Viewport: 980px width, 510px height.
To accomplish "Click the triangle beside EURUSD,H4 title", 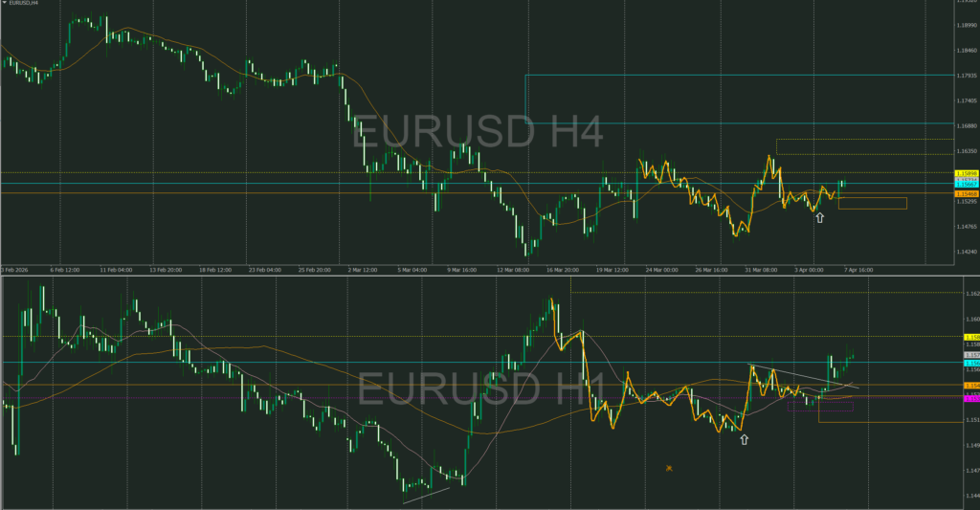I will [x=5, y=4].
